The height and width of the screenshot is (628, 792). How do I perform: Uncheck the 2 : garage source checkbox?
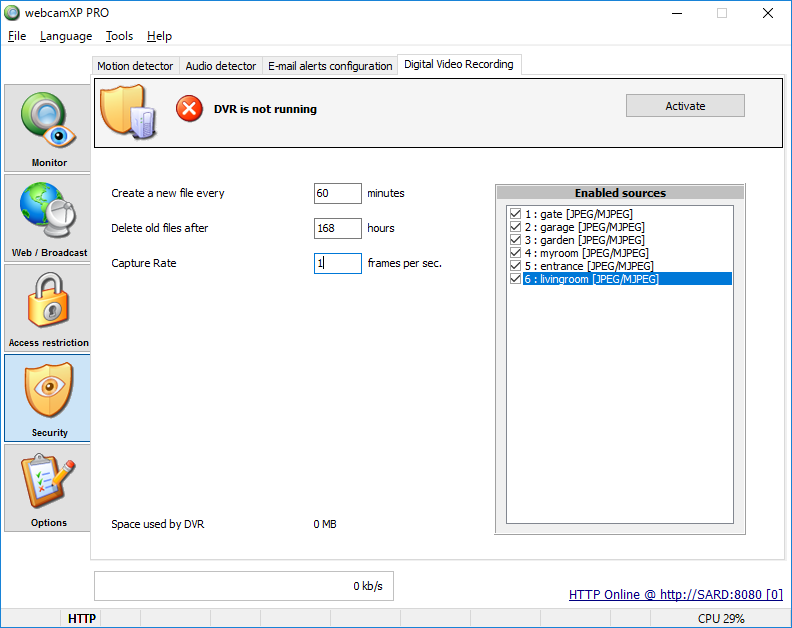(x=515, y=227)
